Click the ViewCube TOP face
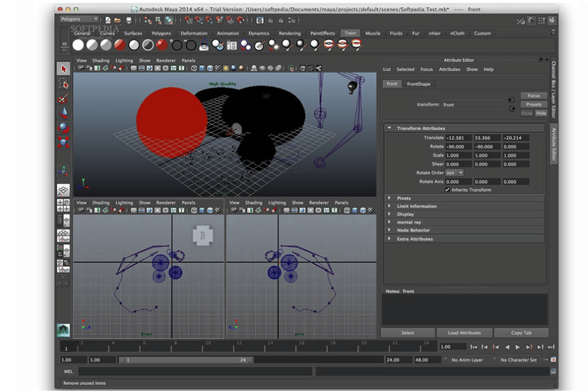The width and height of the screenshot is (588, 392). point(202,236)
